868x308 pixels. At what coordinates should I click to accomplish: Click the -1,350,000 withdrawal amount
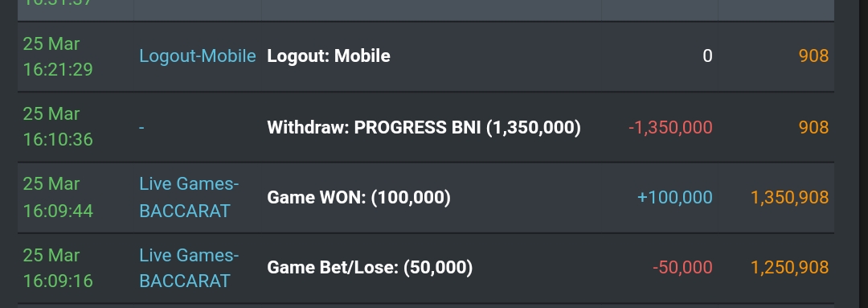pyautogui.click(x=670, y=127)
